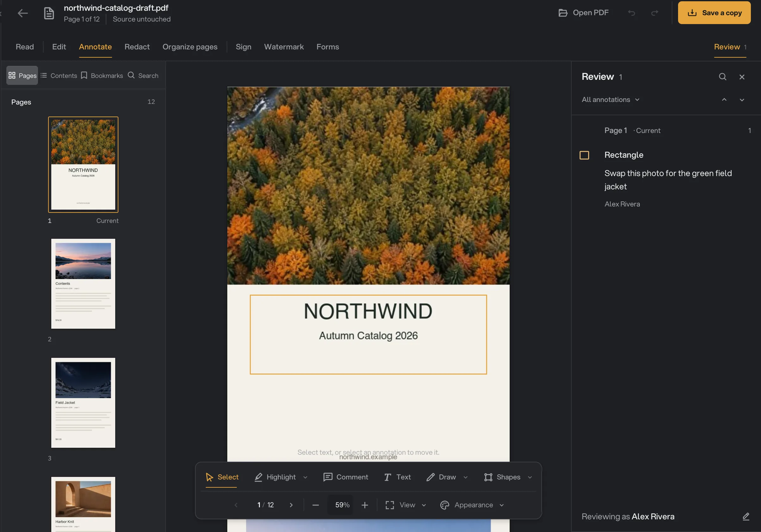This screenshot has height=532, width=761.
Task: Open the Sign tab
Action: (x=243, y=47)
